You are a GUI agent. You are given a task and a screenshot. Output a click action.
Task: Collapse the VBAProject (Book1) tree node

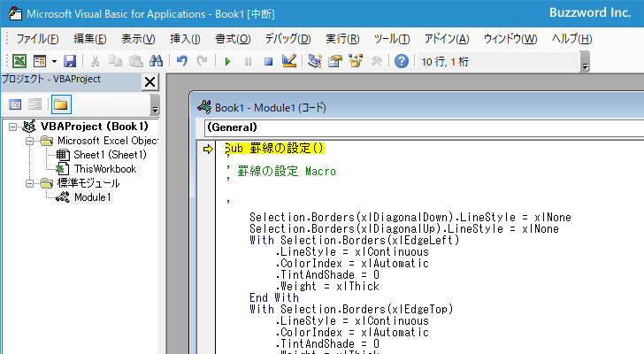[x=12, y=127]
